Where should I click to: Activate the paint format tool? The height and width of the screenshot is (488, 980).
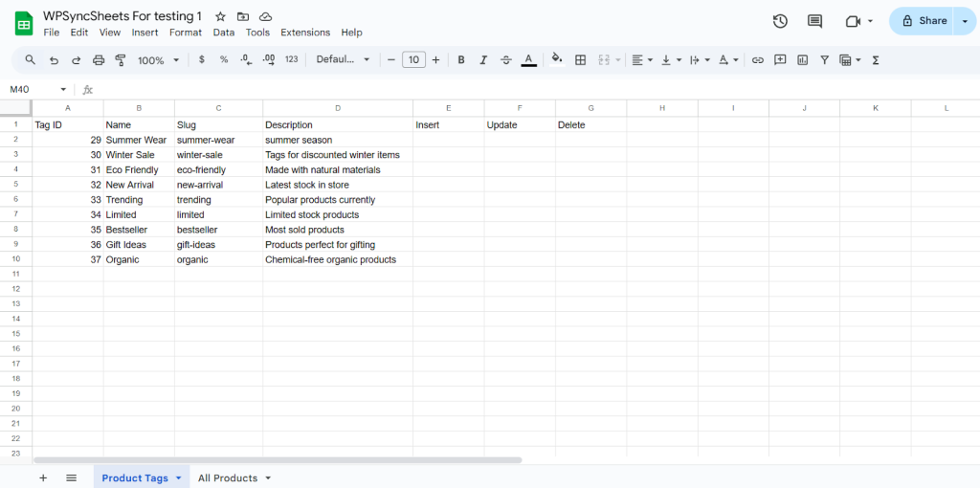(x=121, y=60)
